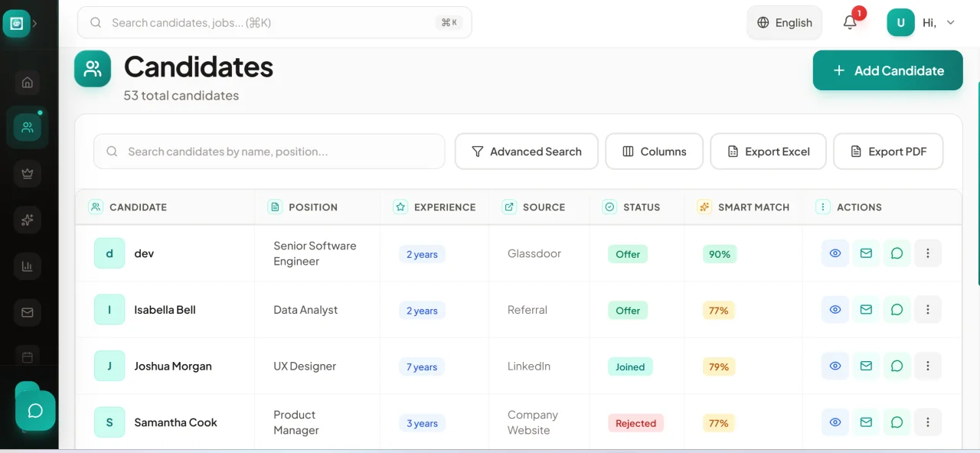Open the mail icon in sidebar
The image size is (980, 453).
pos(28,312)
